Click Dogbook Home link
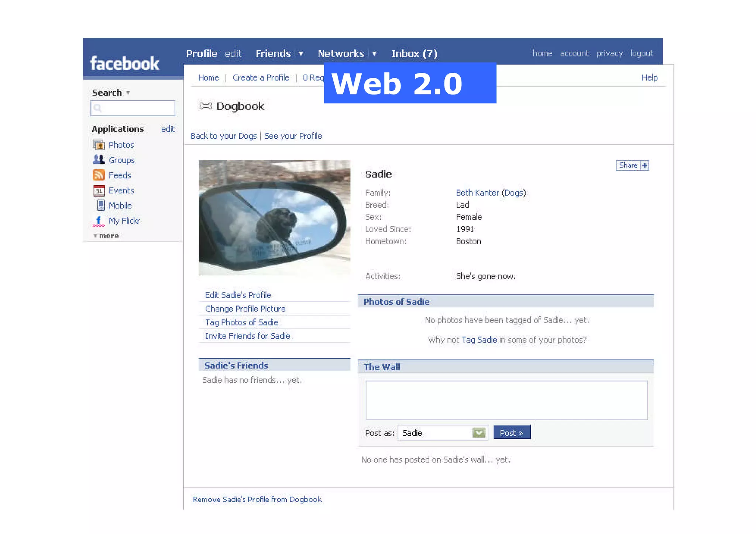Screen dimensions: 756x534 click(x=209, y=77)
